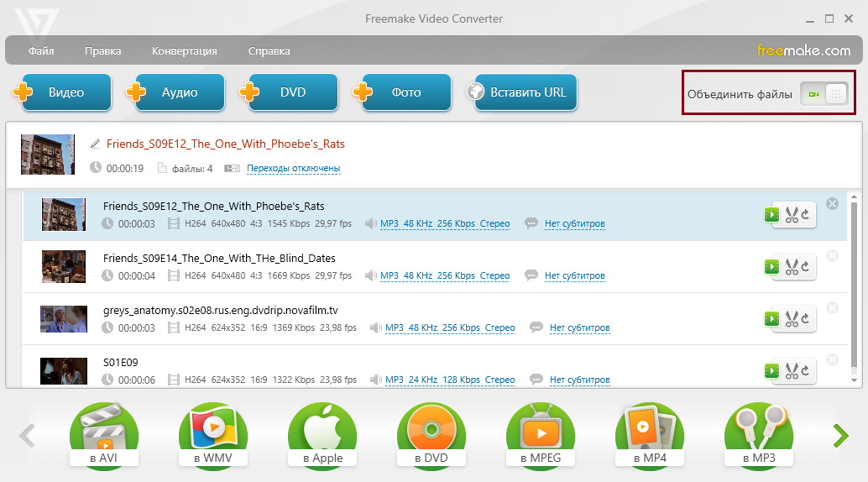Open Нет субтитров dropdown for S01E09
Viewport: 868px width, 482px height.
(579, 380)
